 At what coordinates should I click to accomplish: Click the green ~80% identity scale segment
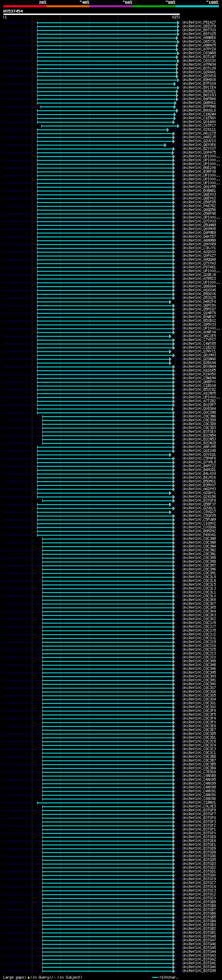[154, 6]
